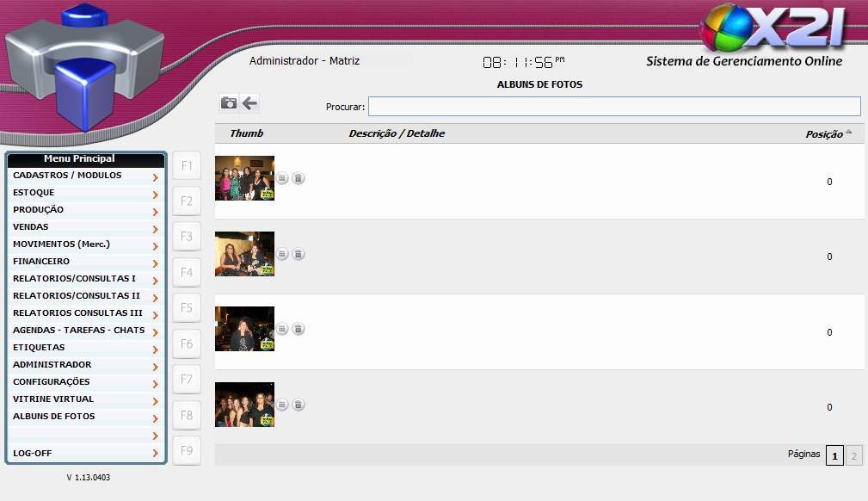This screenshot has height=501, width=868.
Task: Open grid icon in third album row
Action: coord(282,329)
